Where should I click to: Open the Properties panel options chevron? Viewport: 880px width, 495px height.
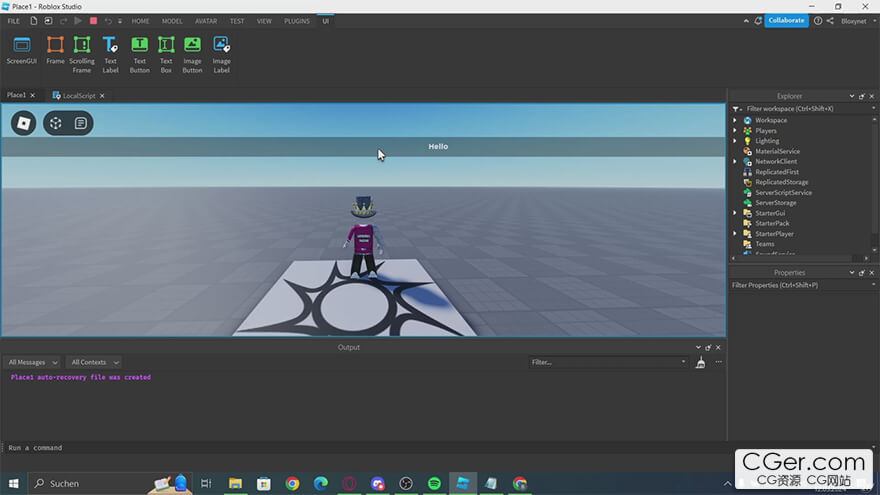pos(851,272)
